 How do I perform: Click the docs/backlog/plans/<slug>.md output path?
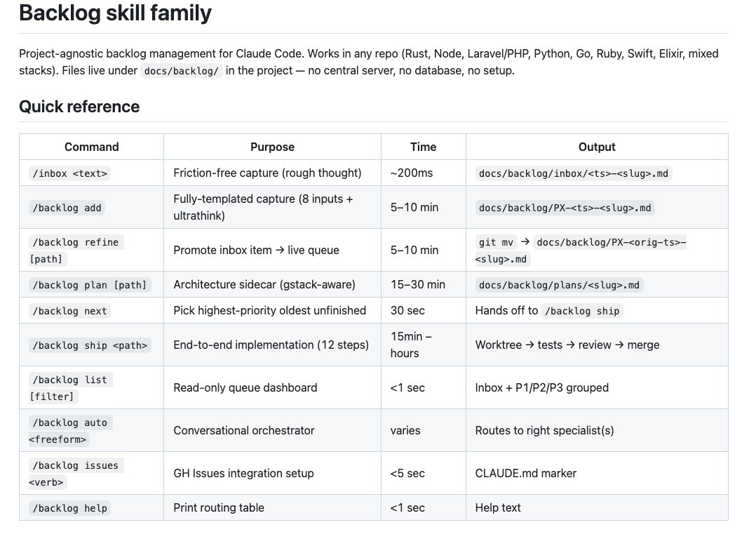point(560,285)
